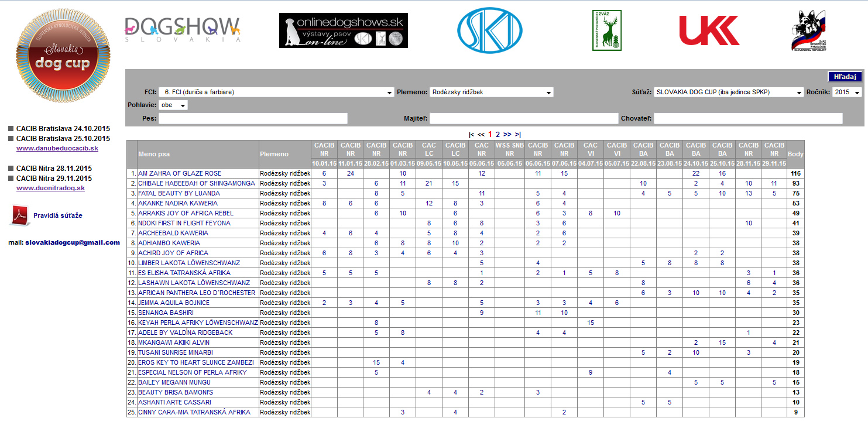Open the red UKK logo
Viewport: 868px width, 432px height.
[x=709, y=30]
